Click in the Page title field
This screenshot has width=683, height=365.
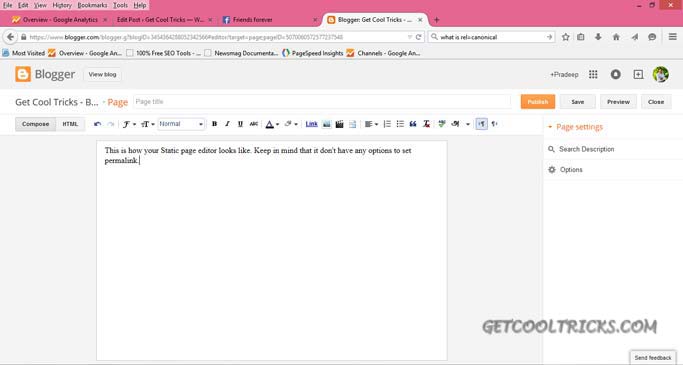point(321,102)
